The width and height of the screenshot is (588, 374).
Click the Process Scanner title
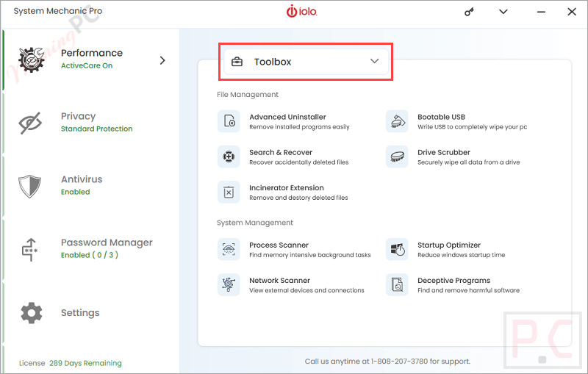click(x=279, y=245)
